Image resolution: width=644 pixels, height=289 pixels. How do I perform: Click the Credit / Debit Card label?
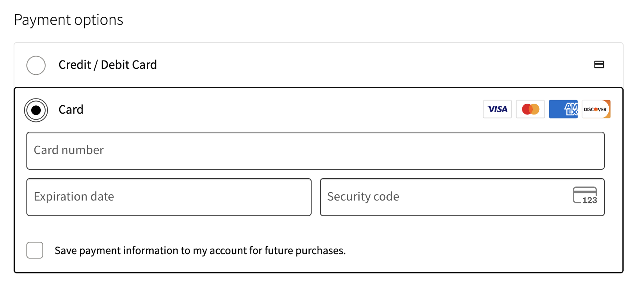108,65
